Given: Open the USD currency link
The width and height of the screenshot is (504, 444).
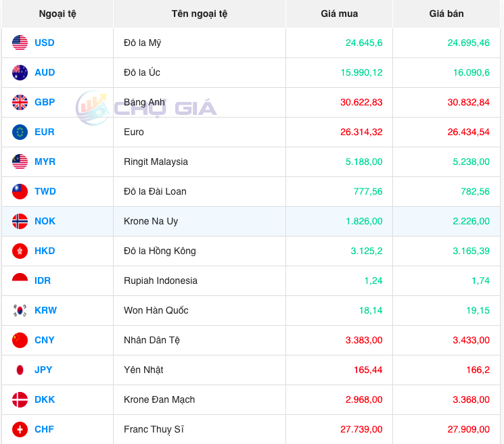Looking at the screenshot, I should click(x=45, y=43).
